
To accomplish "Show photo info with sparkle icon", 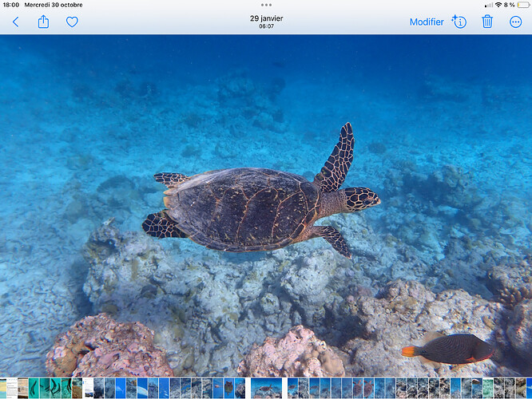I will pos(459,22).
